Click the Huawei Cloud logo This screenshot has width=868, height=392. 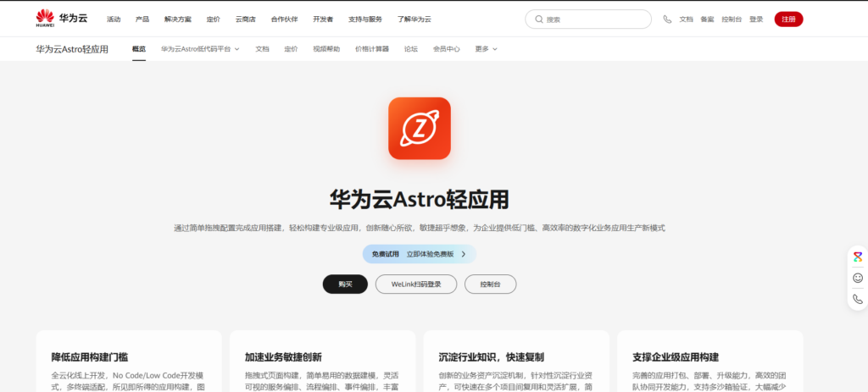coord(56,19)
